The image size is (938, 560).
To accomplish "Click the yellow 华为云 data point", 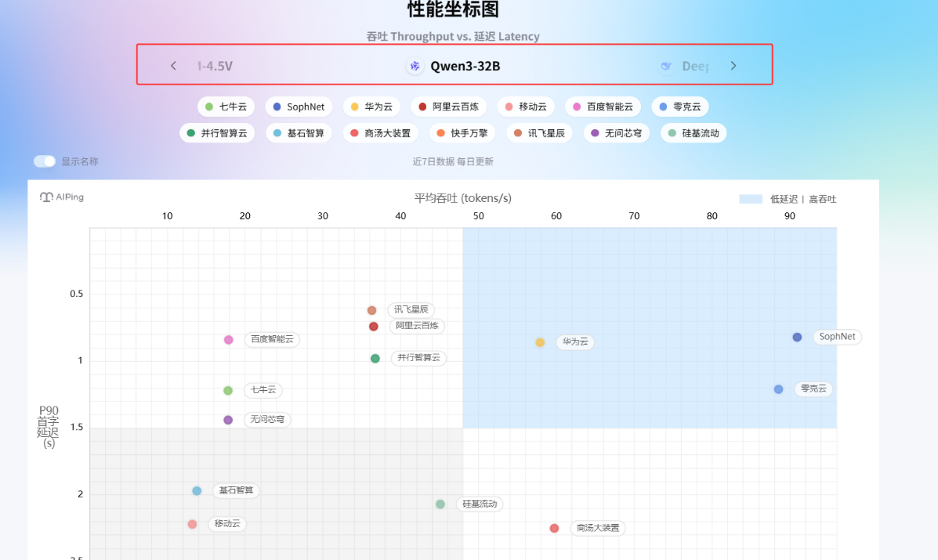I will coord(540,342).
